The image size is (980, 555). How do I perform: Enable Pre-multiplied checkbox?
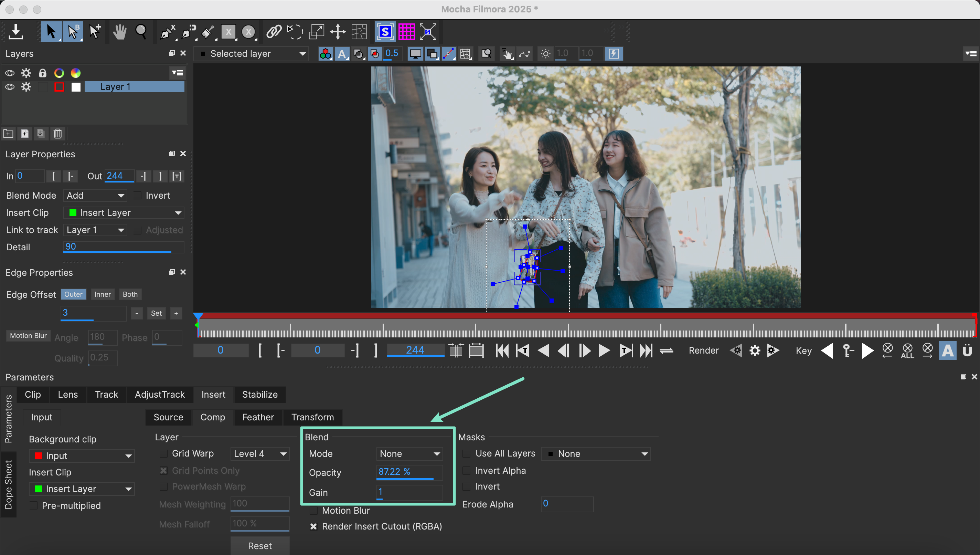[33, 505]
